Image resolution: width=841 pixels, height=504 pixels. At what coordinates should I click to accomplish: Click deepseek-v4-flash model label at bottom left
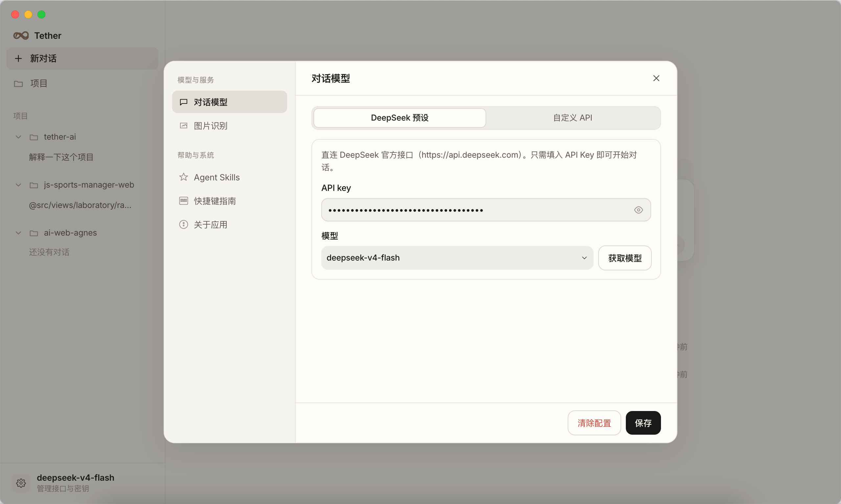[75, 477]
